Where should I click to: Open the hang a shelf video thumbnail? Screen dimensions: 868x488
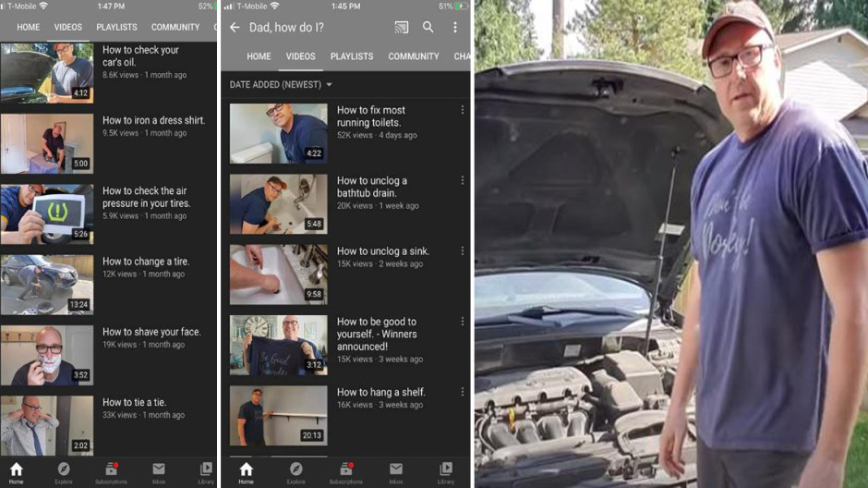coord(279,415)
